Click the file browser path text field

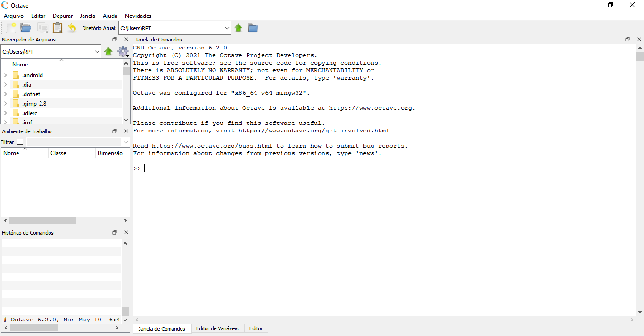click(x=47, y=52)
